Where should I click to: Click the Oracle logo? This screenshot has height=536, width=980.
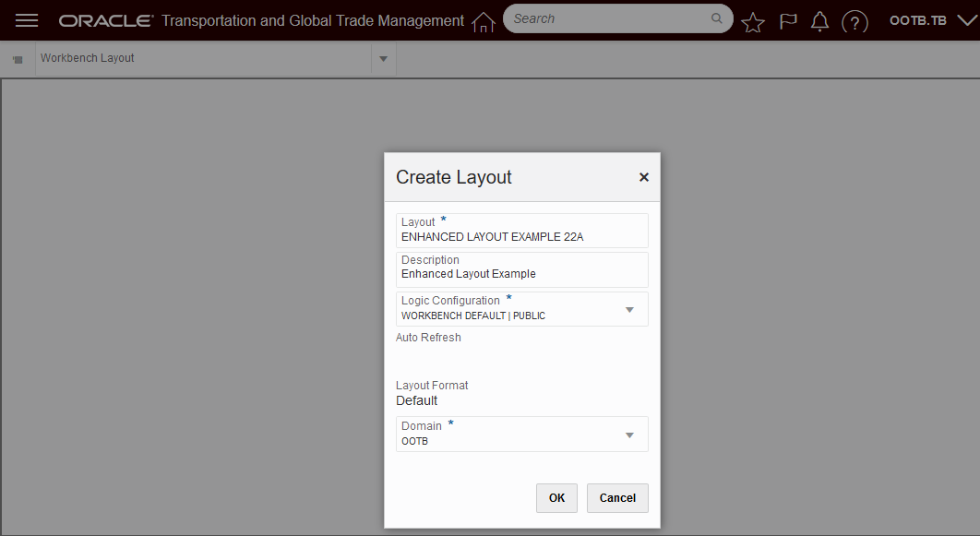pyautogui.click(x=105, y=20)
